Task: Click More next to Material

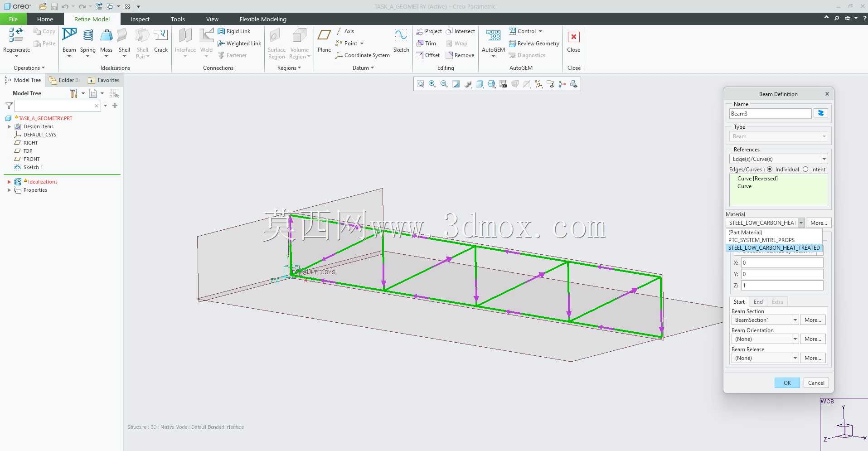Action: [x=819, y=223]
